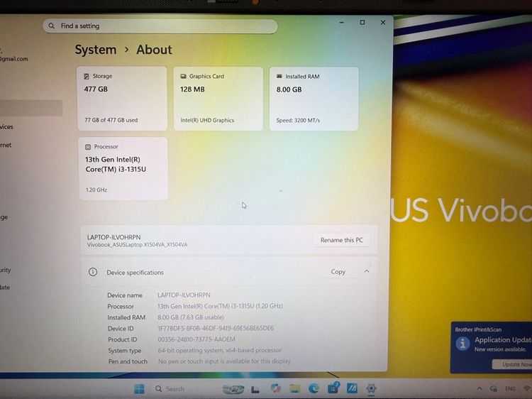
Task: Maximize the Settings window
Action: click(362, 23)
